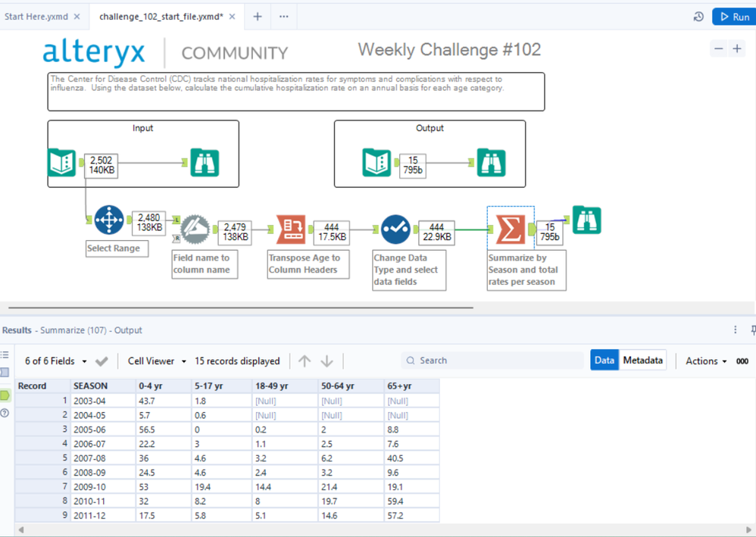
Task: Select the Select Records tool labeled Select Range
Action: [x=109, y=220]
